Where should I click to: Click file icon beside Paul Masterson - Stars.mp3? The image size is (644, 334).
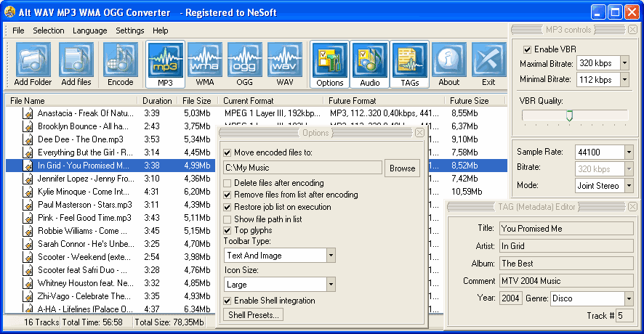(28, 205)
